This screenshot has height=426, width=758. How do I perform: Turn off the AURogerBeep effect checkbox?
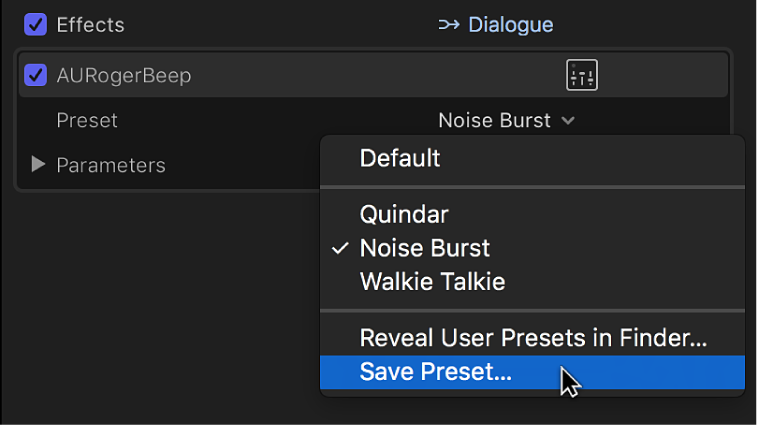click(35, 75)
